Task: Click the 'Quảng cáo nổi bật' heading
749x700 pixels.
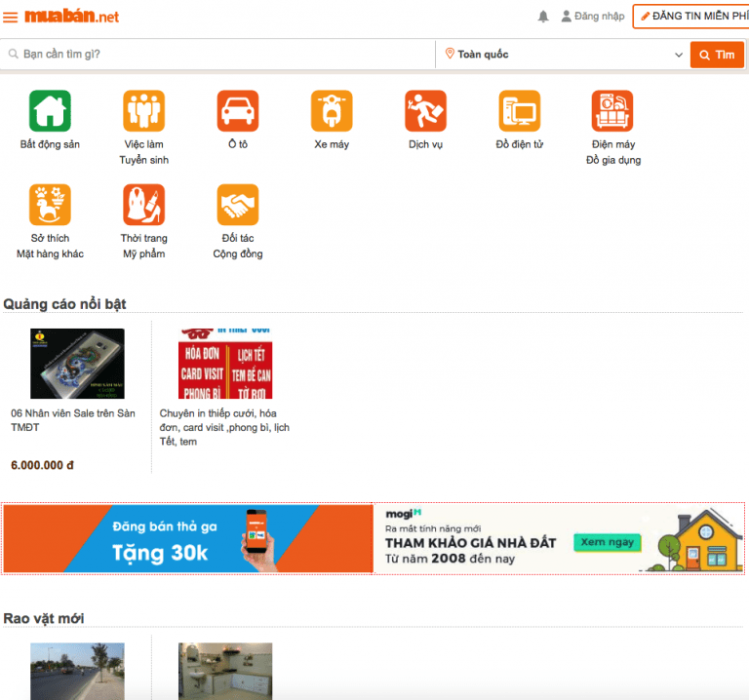Action: pyautogui.click(x=64, y=303)
